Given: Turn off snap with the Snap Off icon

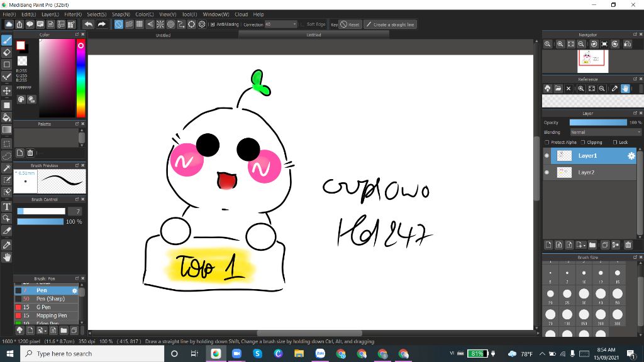Looking at the screenshot, I should point(118,25).
